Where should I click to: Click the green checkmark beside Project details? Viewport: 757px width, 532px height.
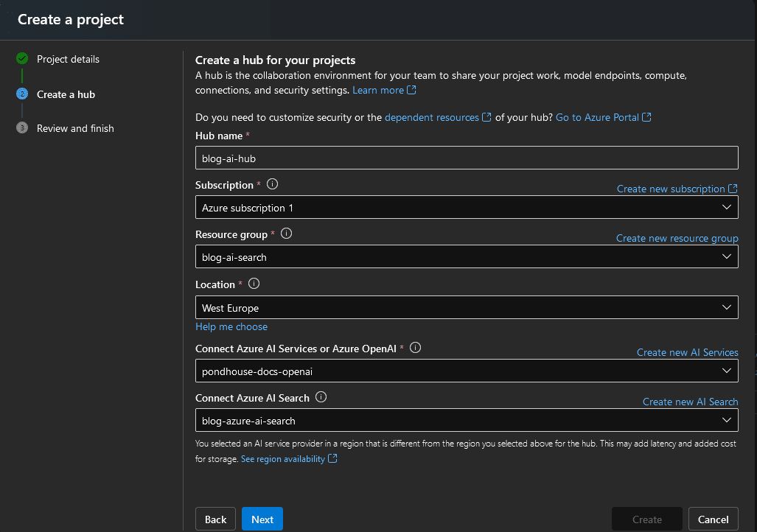(x=21, y=59)
